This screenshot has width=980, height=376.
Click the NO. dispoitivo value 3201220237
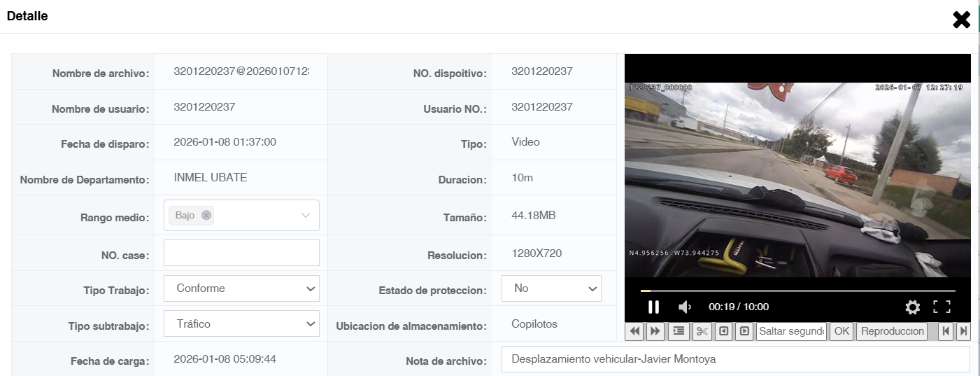click(542, 71)
